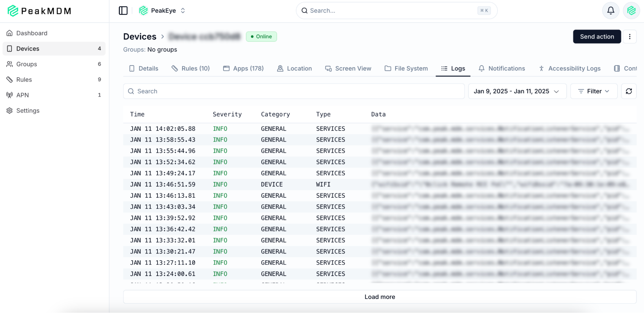The width and height of the screenshot is (644, 313).
Task: Click the Devices breadcrumb link
Action: [x=140, y=37]
